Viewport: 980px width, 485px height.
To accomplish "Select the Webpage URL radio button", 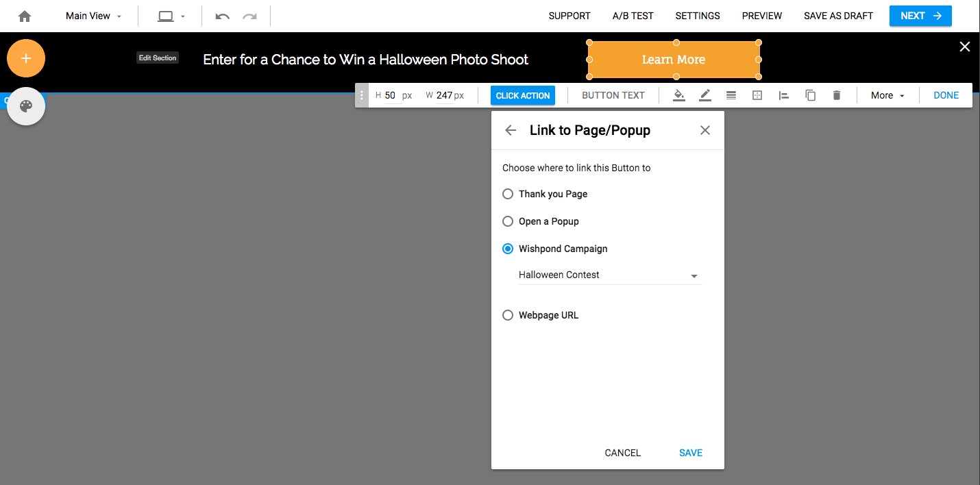I will (x=508, y=315).
